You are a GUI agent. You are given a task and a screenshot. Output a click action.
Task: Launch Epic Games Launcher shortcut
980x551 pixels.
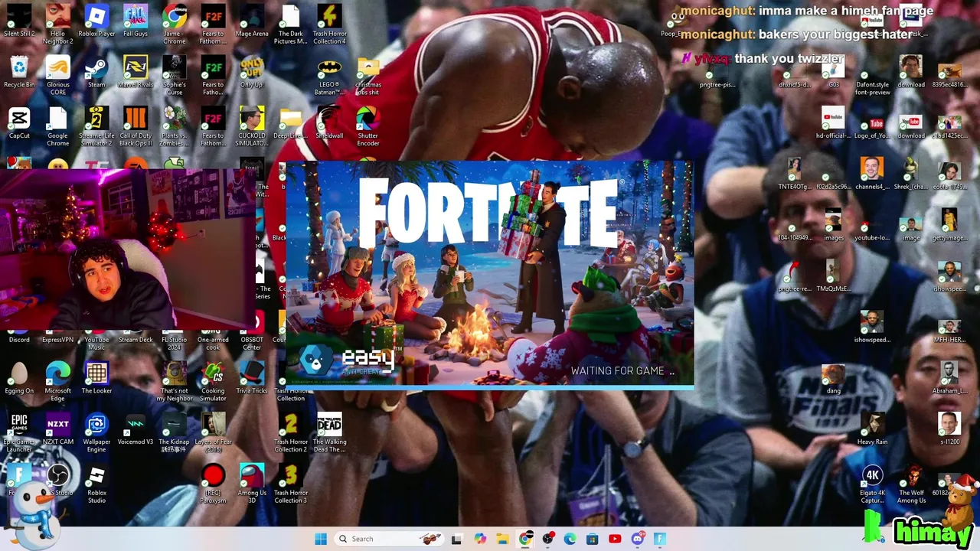click(x=19, y=432)
